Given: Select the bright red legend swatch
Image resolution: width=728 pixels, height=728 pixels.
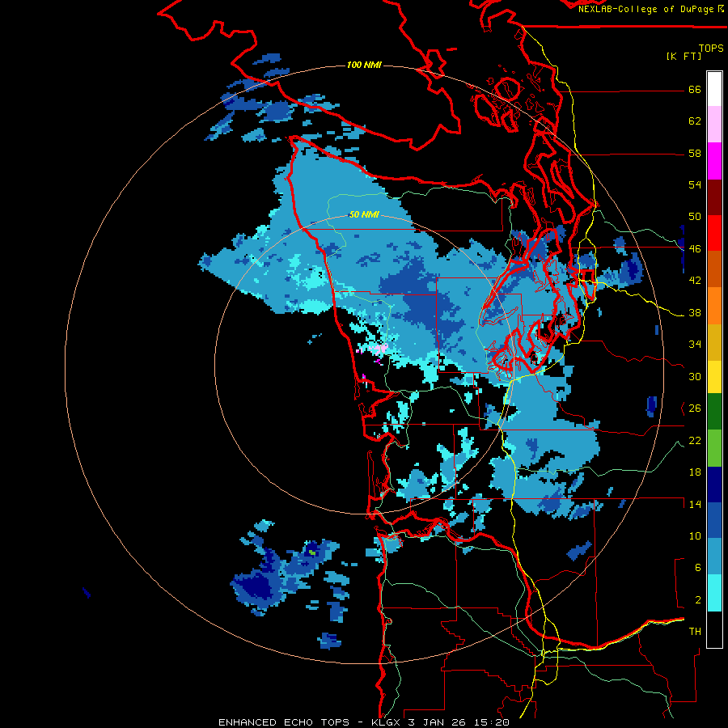Looking at the screenshot, I should 714,233.
